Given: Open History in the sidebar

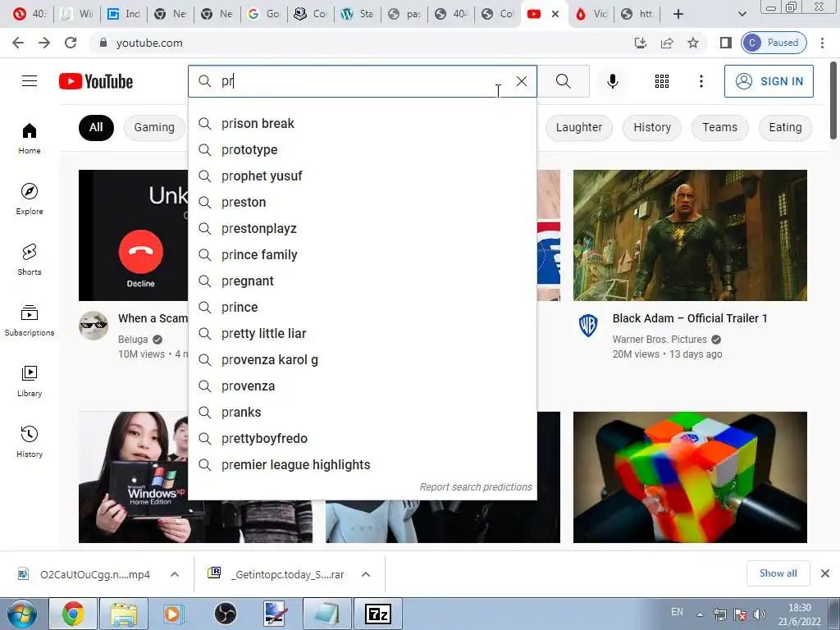Looking at the screenshot, I should (30, 442).
